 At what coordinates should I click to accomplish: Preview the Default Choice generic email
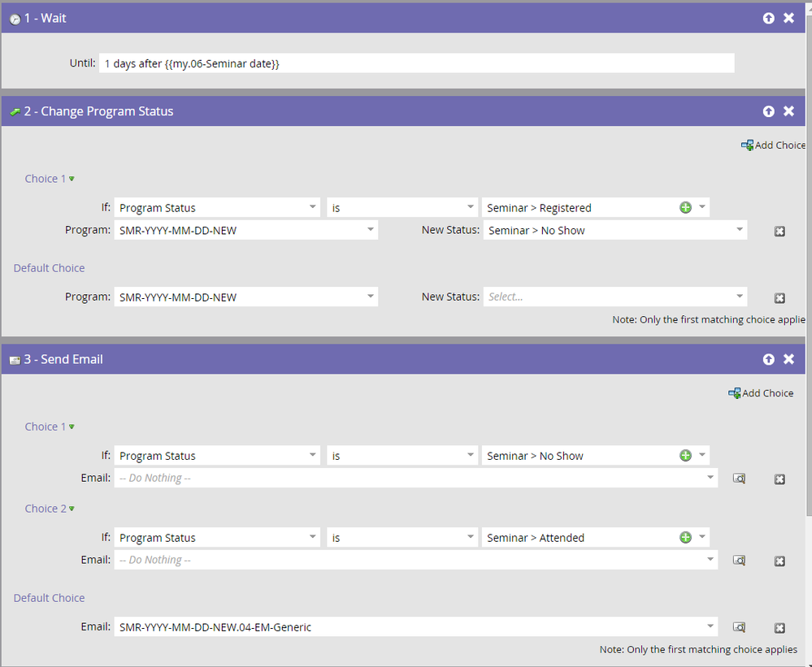coord(739,628)
